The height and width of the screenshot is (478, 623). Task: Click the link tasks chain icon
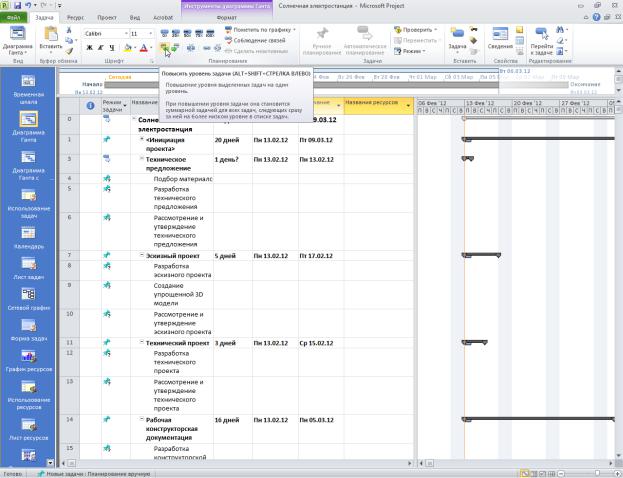click(207, 48)
